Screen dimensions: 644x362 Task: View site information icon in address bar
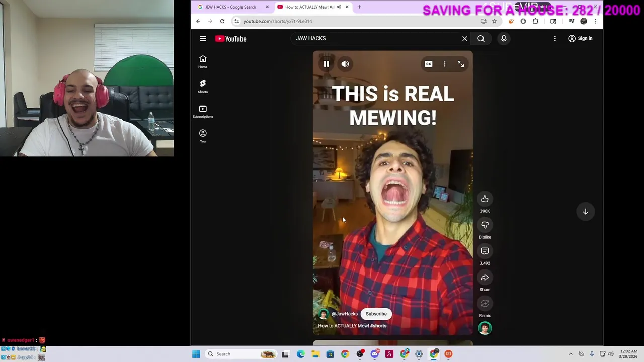pos(236,21)
